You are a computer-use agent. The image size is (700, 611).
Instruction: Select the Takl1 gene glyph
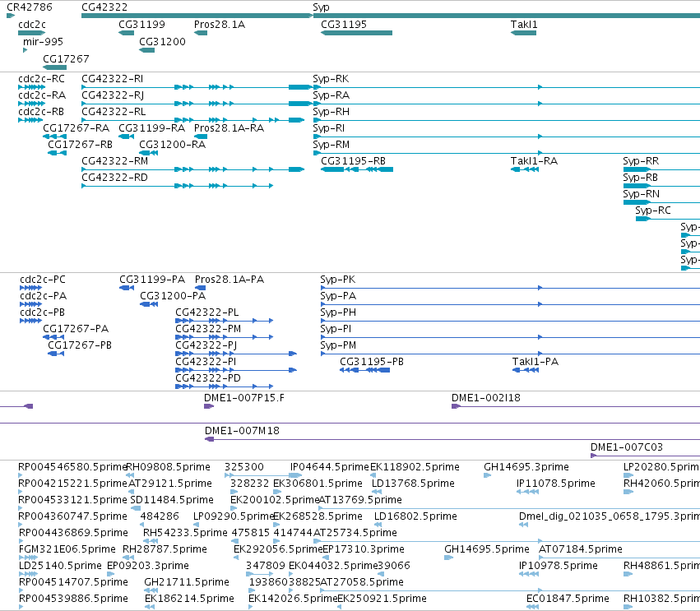523,33
